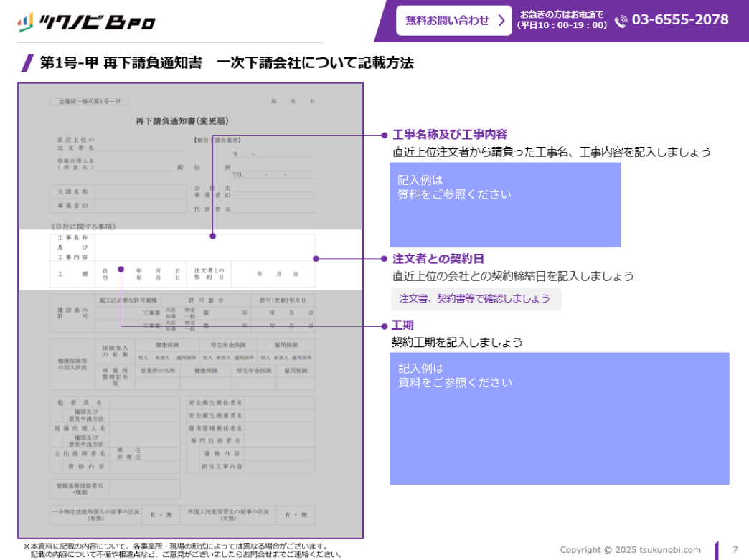Click the 全建統一様式第1号-甲 label
This screenshot has width=749, height=560.
point(90,101)
